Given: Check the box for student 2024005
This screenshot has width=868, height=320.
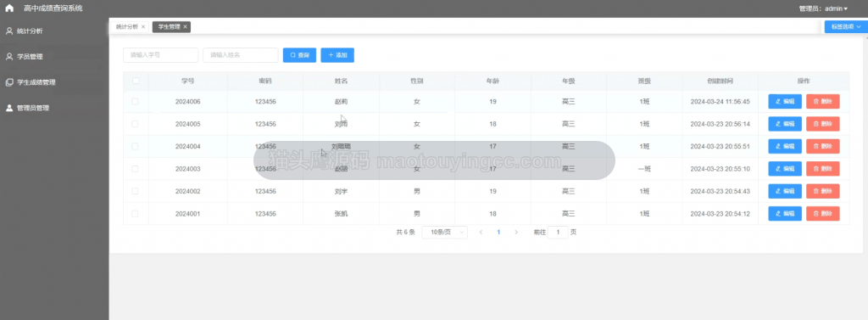Looking at the screenshot, I should click(135, 124).
